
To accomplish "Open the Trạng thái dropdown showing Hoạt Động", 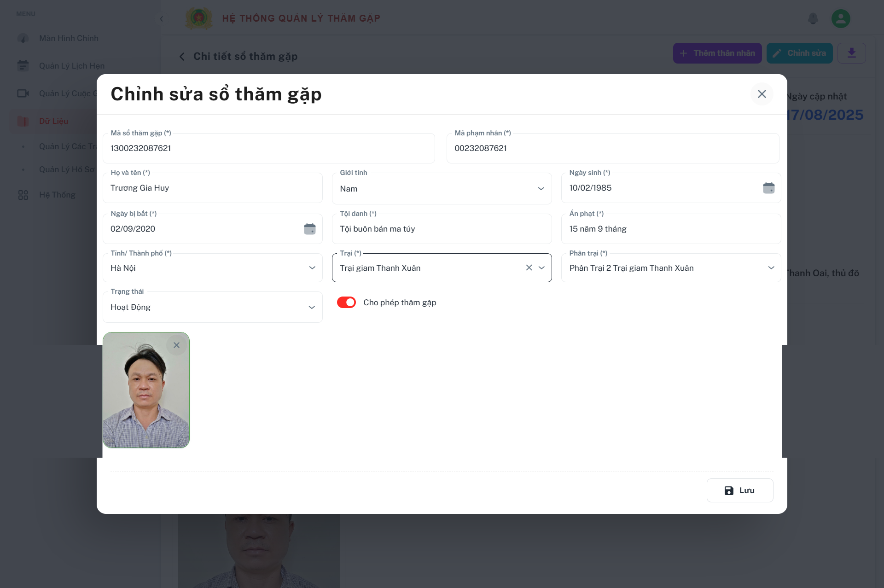I will click(x=212, y=307).
